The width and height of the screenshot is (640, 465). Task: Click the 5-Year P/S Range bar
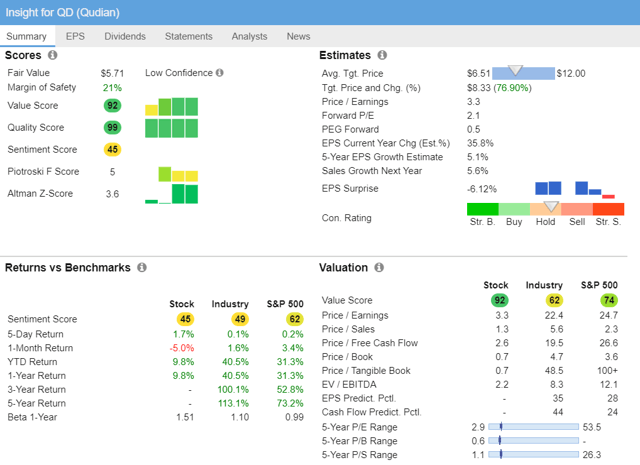pos(533,454)
